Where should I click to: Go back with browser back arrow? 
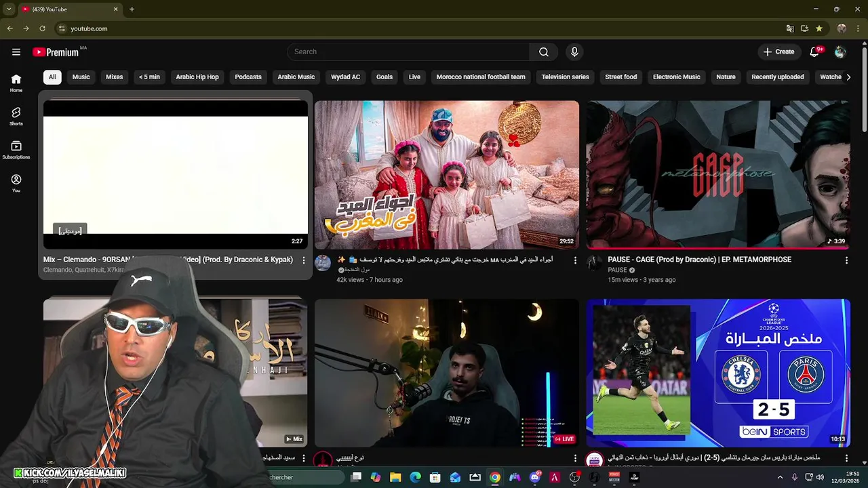click(9, 28)
